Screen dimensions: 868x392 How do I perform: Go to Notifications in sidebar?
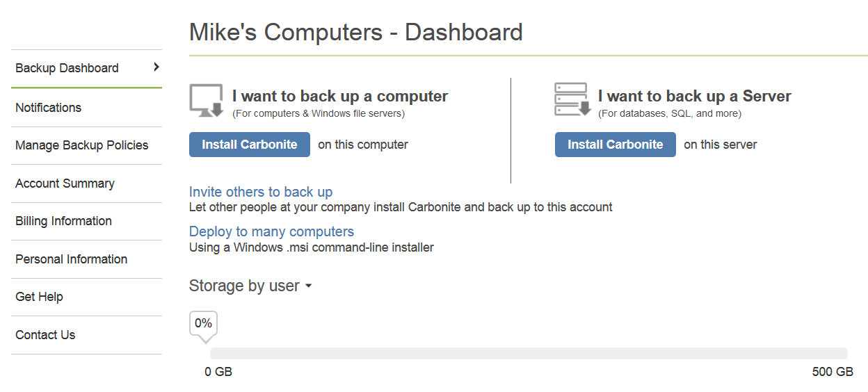pos(49,108)
